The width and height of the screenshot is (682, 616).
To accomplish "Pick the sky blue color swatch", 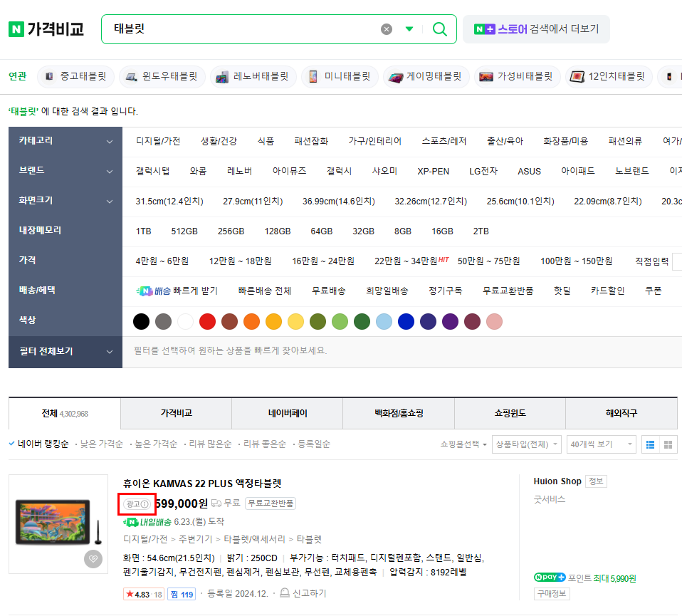I will [384, 321].
